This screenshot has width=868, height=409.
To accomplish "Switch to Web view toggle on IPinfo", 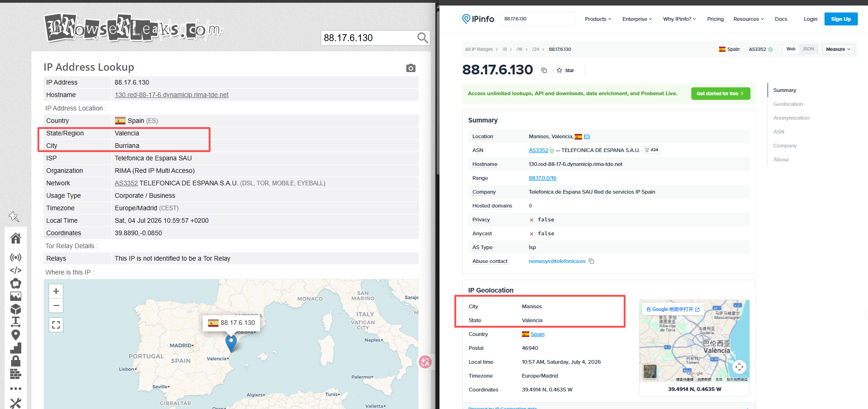I will pos(791,49).
